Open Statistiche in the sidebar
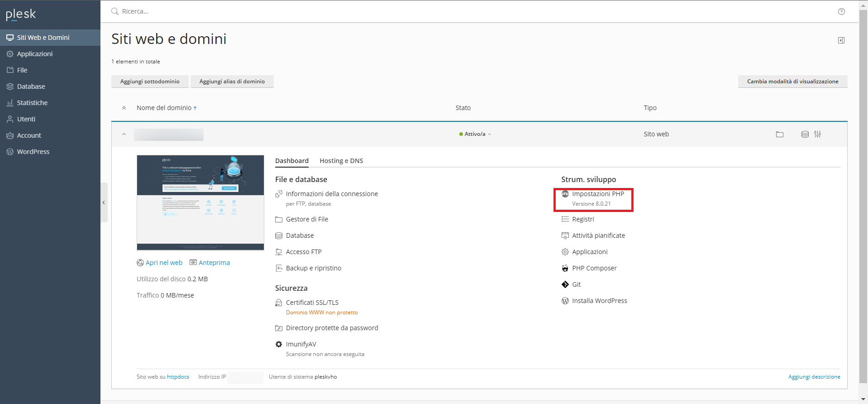This screenshot has height=404, width=868. [x=50, y=103]
